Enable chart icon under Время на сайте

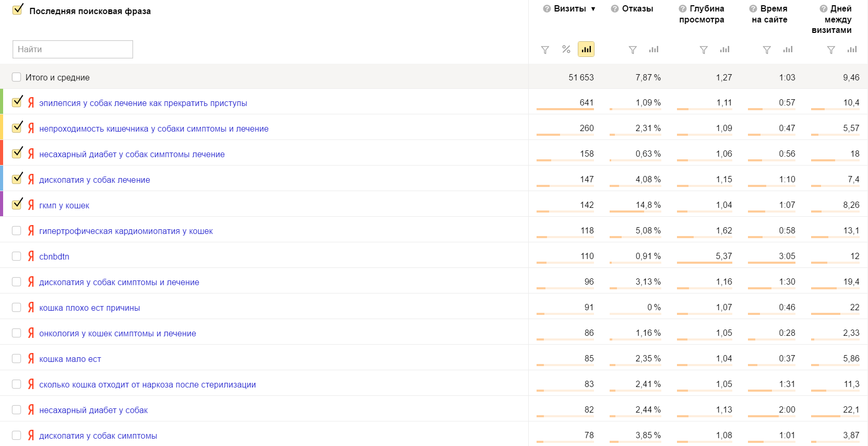788,49
